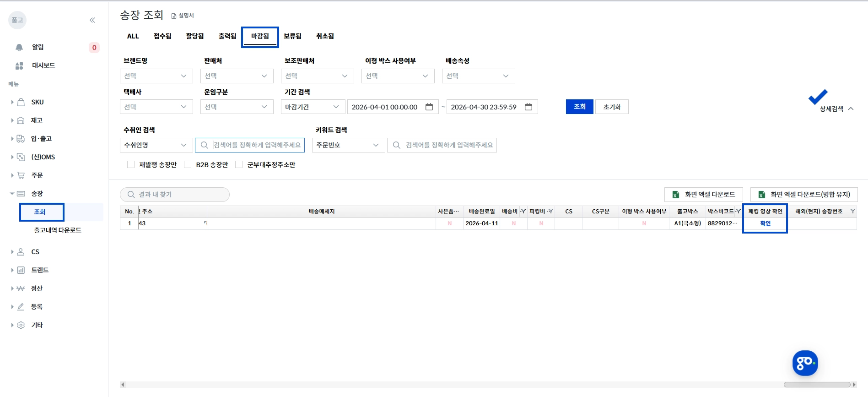Open the 대시보드 dashboard icon
Image resolution: width=868 pixels, height=397 pixels.
pyautogui.click(x=19, y=66)
